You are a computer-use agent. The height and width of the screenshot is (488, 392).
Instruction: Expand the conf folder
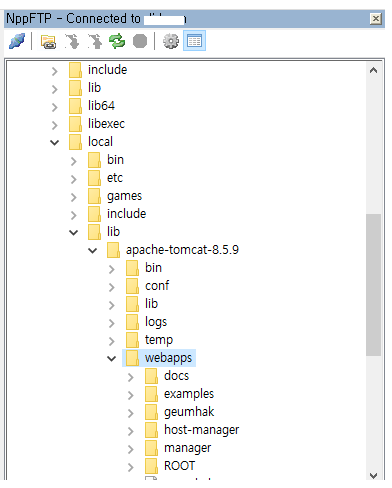[112, 287]
